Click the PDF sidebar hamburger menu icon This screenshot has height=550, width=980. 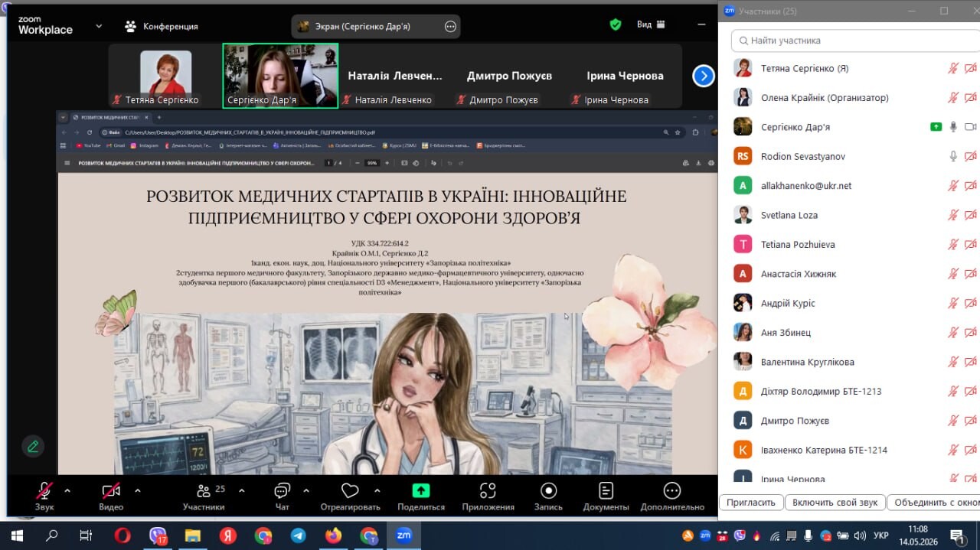(x=67, y=163)
